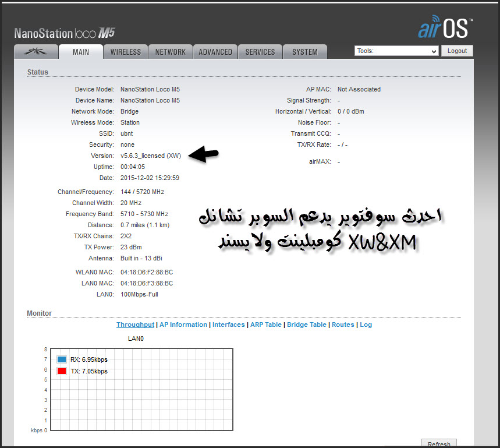
Task: Open the WIRELESS tab
Action: (x=126, y=52)
